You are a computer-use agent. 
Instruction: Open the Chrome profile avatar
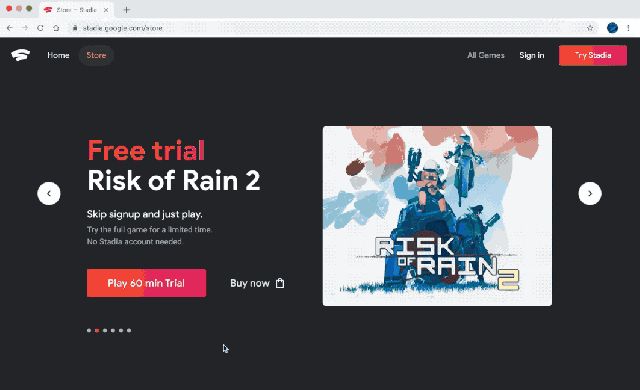point(612,28)
